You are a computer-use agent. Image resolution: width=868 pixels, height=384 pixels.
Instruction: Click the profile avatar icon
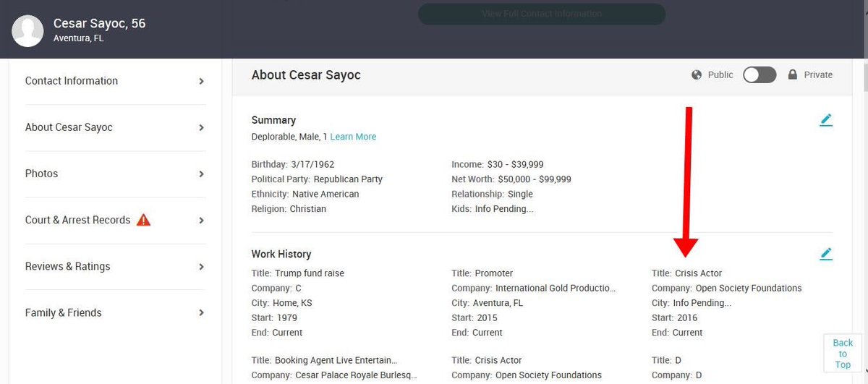coord(27,30)
